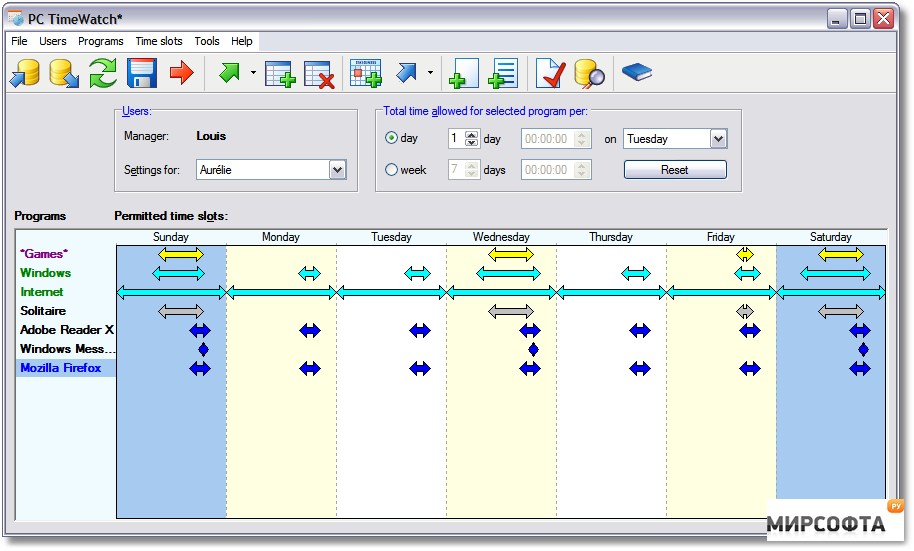Select Windows in programs list

tap(45, 273)
